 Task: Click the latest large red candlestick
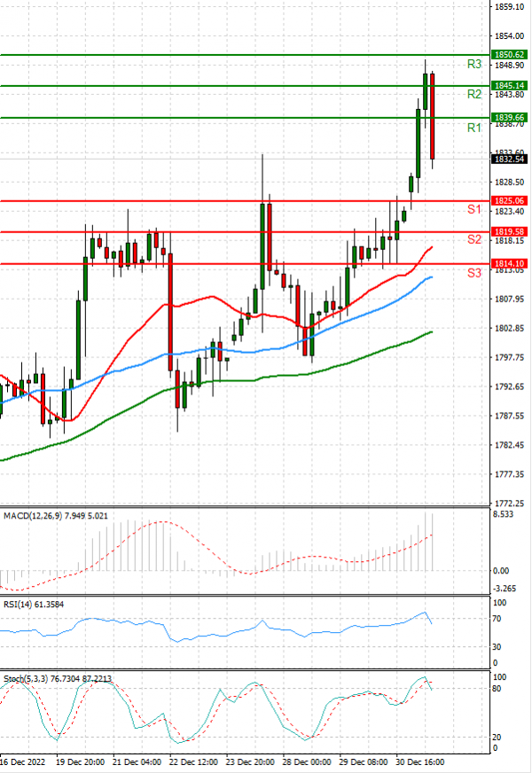point(433,116)
